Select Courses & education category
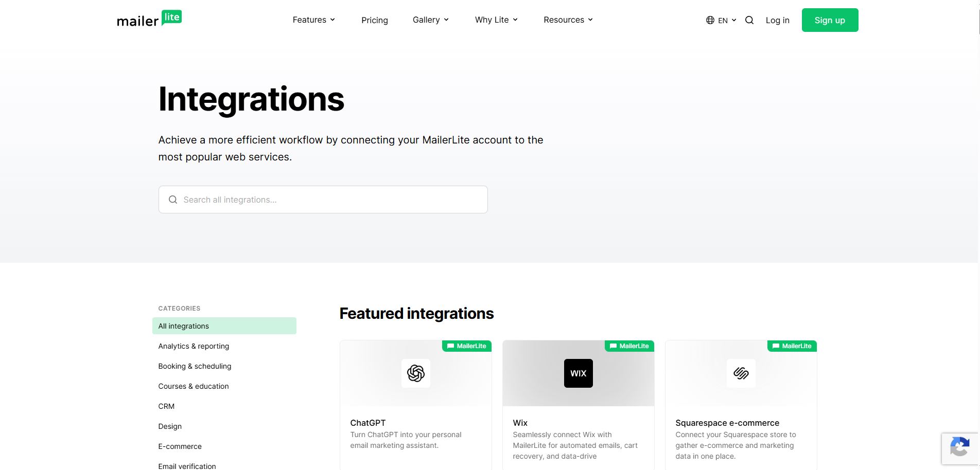 (x=194, y=386)
